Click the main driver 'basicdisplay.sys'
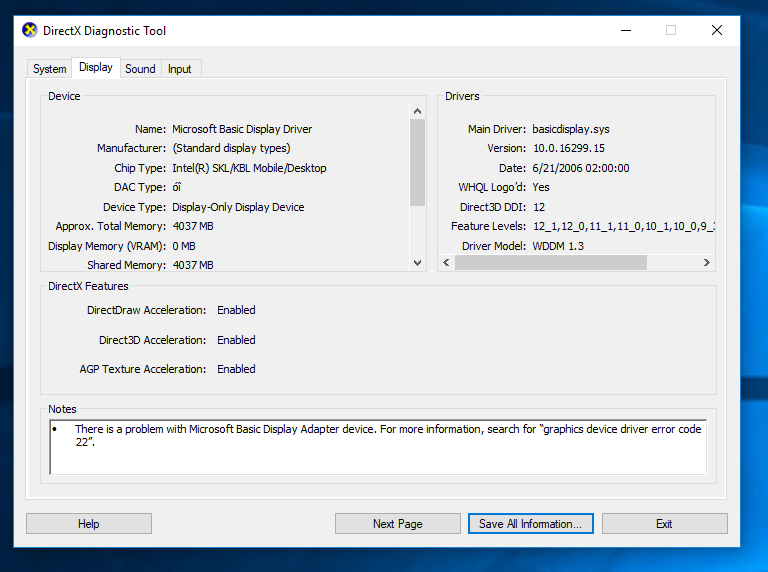The image size is (768, 572). (x=571, y=129)
